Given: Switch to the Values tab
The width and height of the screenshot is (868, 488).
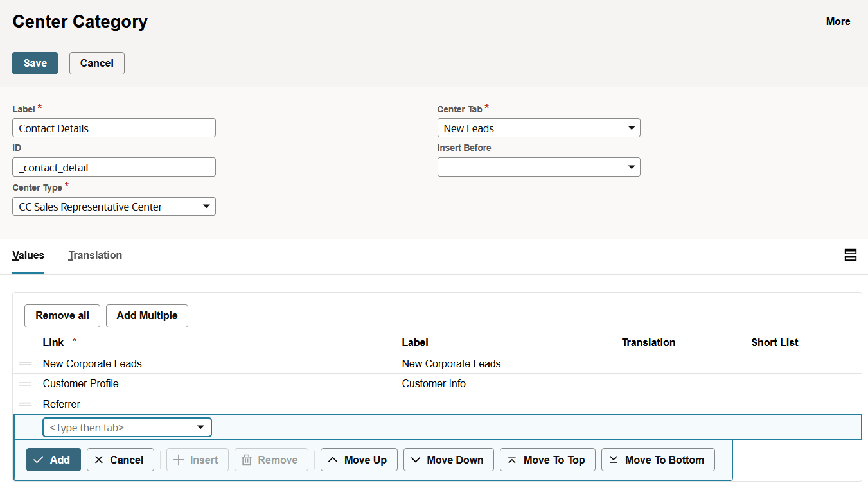Looking at the screenshot, I should point(28,255).
